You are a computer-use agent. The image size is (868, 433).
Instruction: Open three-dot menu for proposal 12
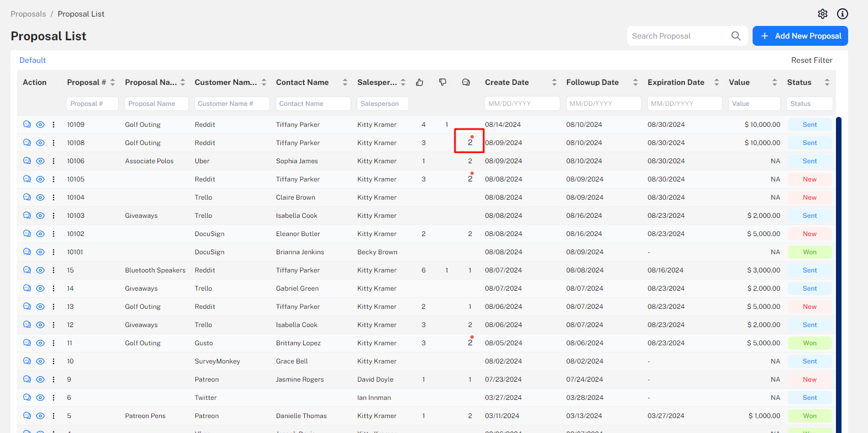(x=54, y=325)
